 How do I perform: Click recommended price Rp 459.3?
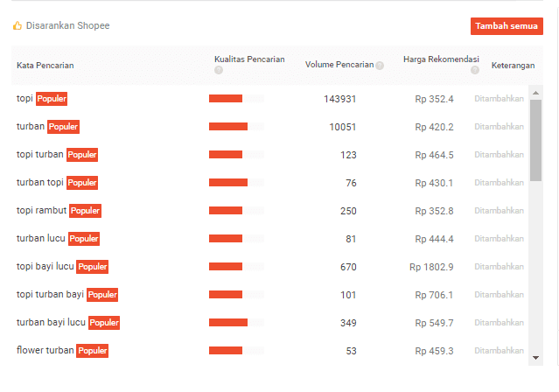(434, 351)
